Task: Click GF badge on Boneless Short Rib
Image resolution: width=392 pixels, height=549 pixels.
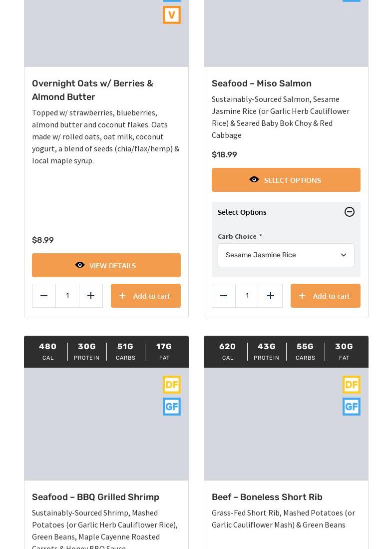Action: [351, 407]
